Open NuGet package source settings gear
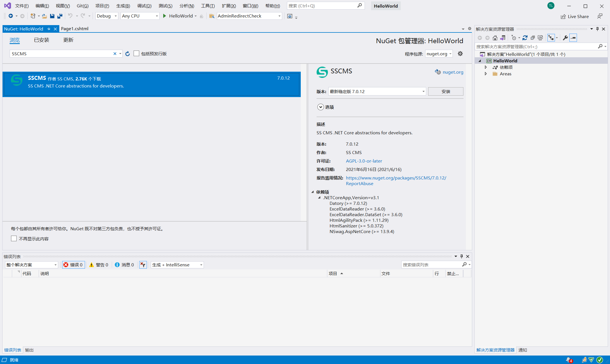Image resolution: width=610 pixels, height=364 pixels. (460, 54)
